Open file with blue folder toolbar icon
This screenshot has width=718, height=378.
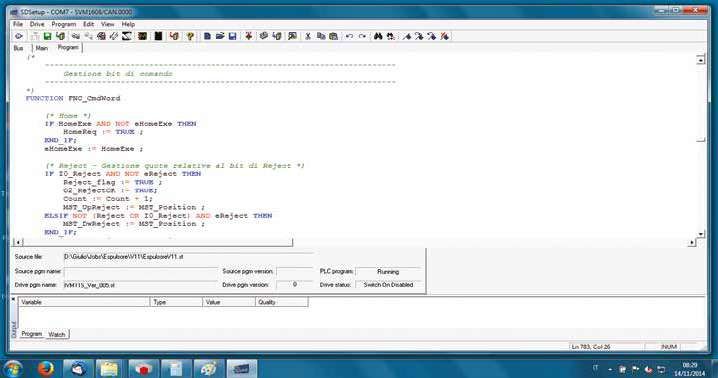pos(220,36)
